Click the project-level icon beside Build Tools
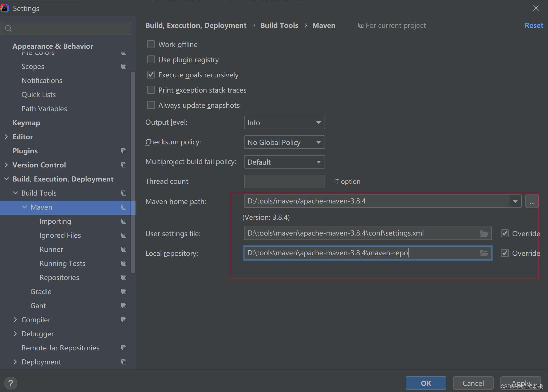This screenshot has width=548, height=392. 124,193
